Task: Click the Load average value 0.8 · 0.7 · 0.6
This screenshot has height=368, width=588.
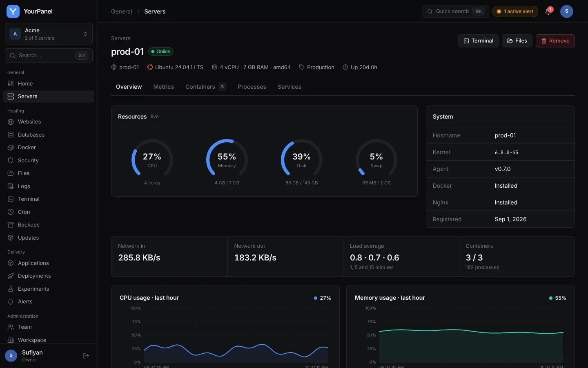Action: (x=374, y=258)
